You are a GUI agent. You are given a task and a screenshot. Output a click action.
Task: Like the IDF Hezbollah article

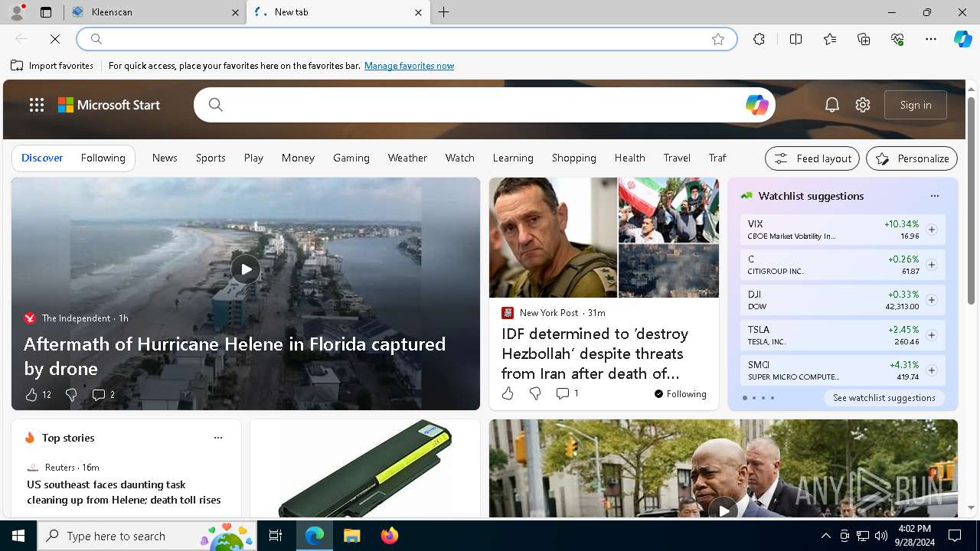508,393
